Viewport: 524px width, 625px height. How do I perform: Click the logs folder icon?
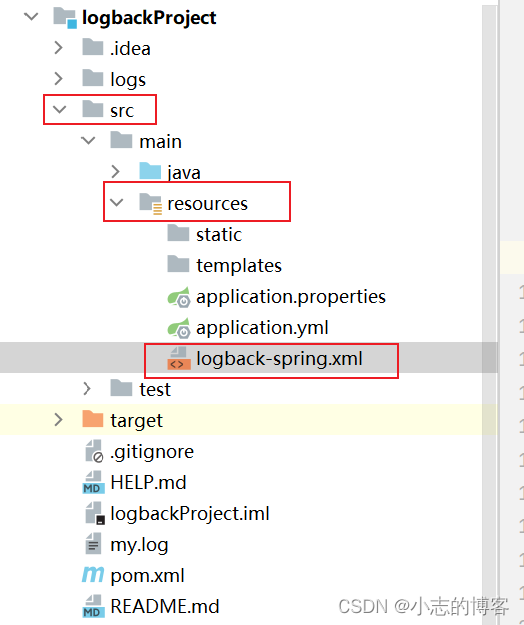[93, 78]
